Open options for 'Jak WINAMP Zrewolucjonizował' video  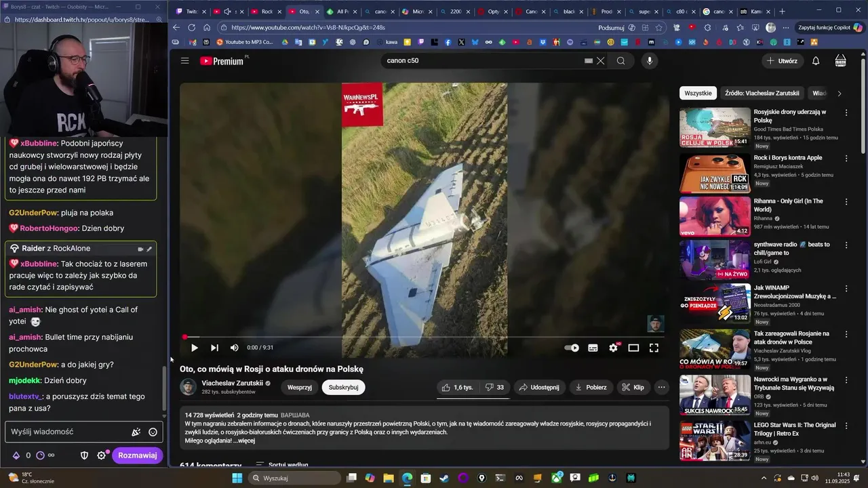pyautogui.click(x=846, y=288)
